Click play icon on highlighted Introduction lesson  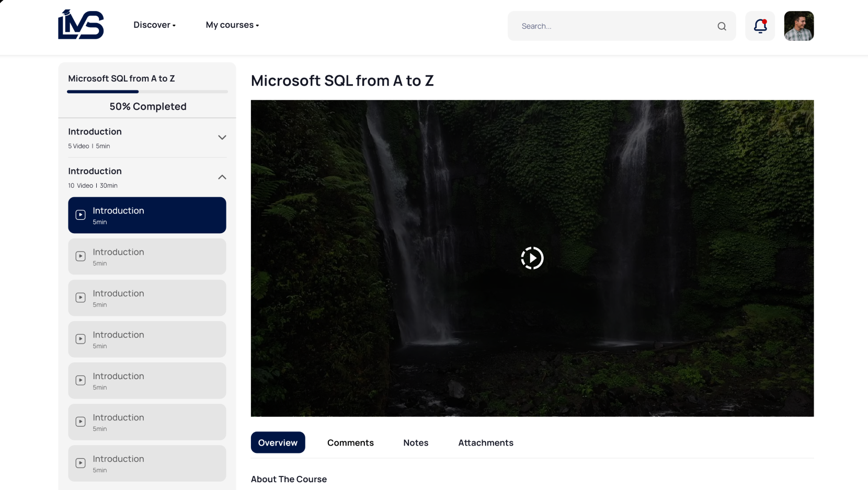[81, 215]
